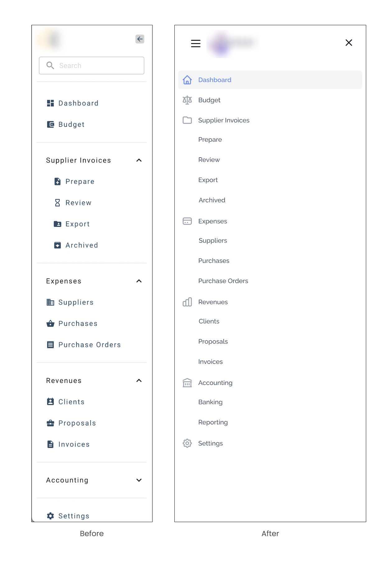This screenshot has height=565, width=392.
Task: Click the Budget scales icon
Action: (x=187, y=100)
